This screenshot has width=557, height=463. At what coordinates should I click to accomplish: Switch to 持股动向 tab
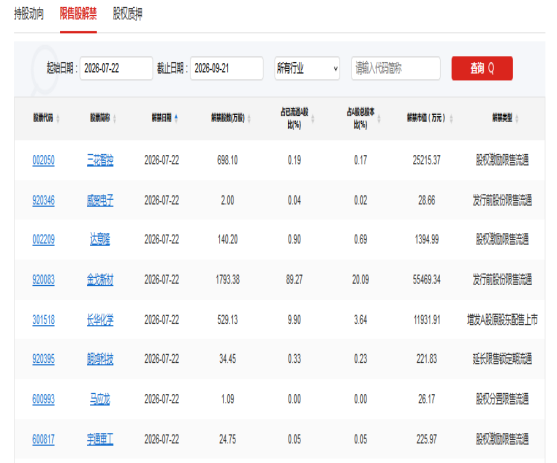pyautogui.click(x=29, y=14)
